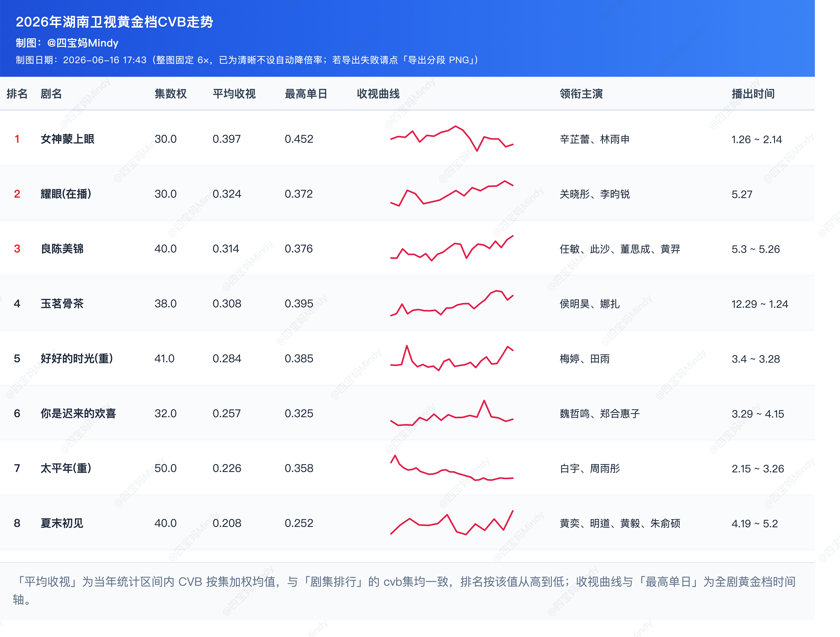This screenshot has width=840, height=637.
Task: Click the air date 5.27
Action: 742,194
